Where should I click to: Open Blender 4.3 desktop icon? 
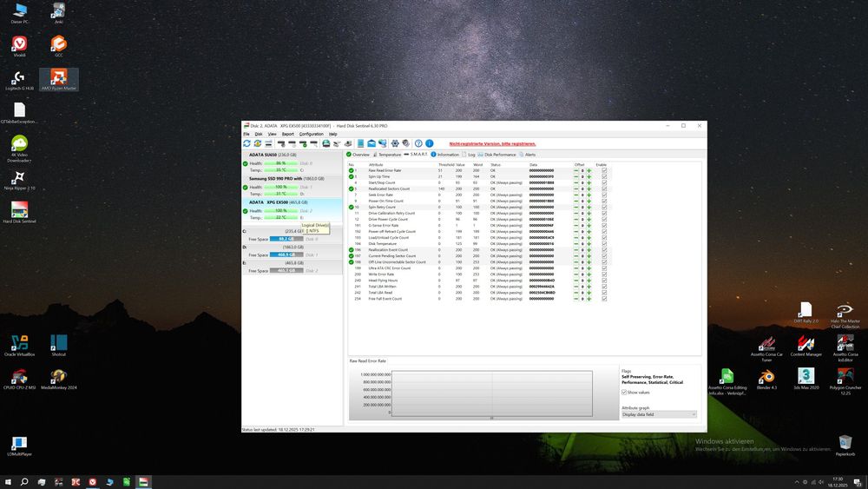point(766,379)
